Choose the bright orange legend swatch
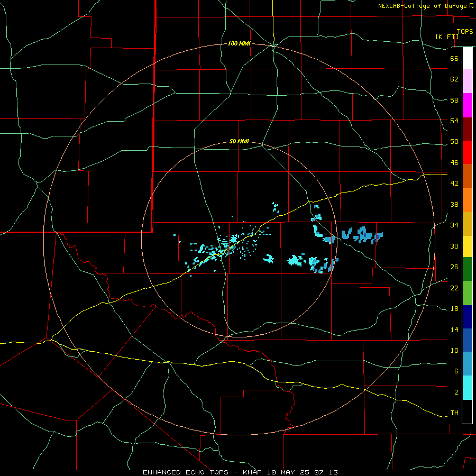 tap(467, 200)
